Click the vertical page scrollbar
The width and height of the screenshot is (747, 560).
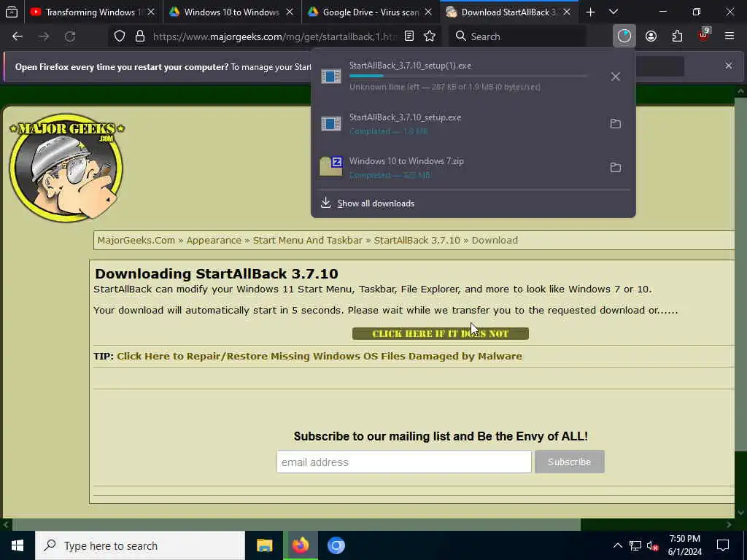click(741, 274)
